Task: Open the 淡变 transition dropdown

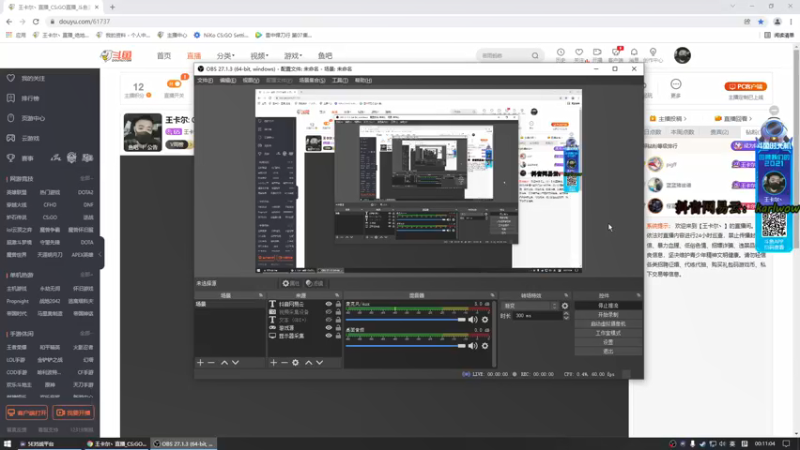Action: pos(531,306)
